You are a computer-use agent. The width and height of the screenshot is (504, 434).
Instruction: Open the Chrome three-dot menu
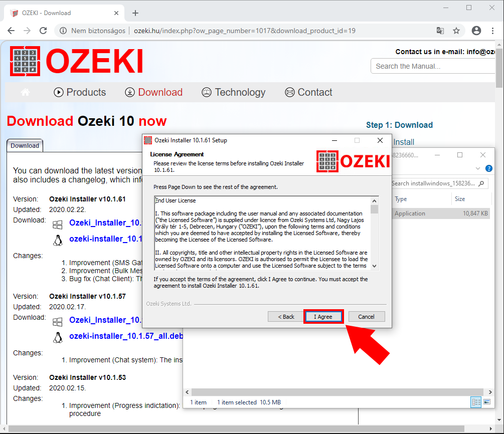click(493, 31)
